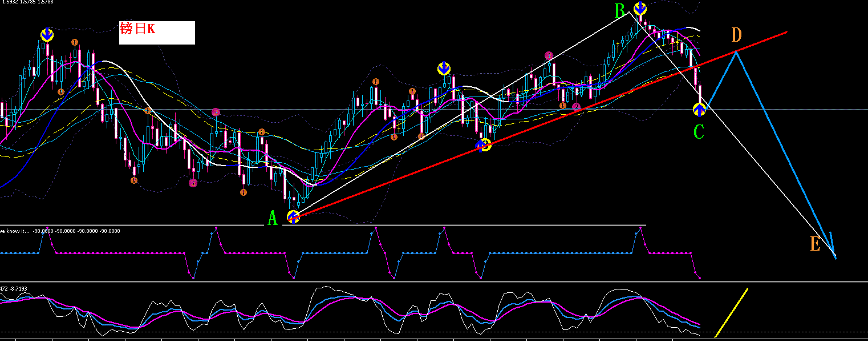Click the orange projection label E
This screenshot has width=868, height=342.
(815, 245)
